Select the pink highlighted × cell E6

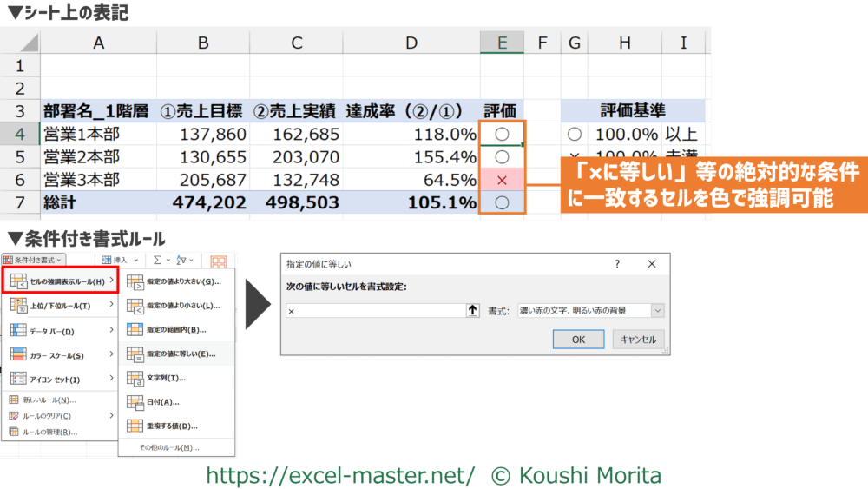pyautogui.click(x=501, y=181)
